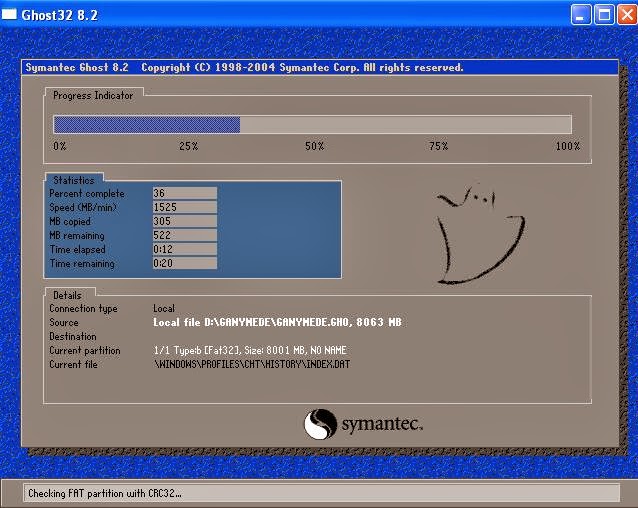This screenshot has width=638, height=508.
Task: Click the Progress Indicator group label
Action: pos(93,96)
